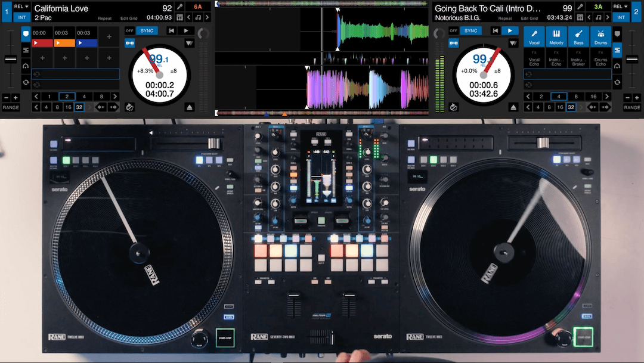644x363 pixels.
Task: Open headphone tab icon on deck 2
Action: (x=617, y=66)
